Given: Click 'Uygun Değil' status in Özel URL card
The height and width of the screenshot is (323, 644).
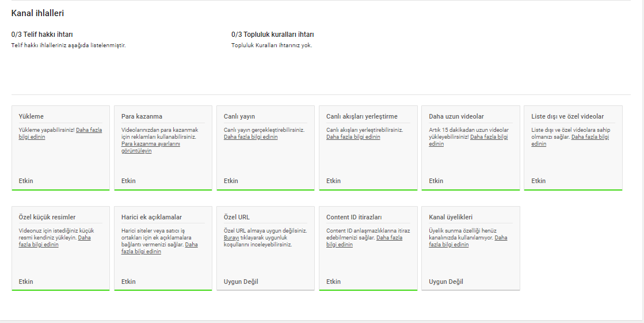Looking at the screenshot, I should tap(241, 282).
